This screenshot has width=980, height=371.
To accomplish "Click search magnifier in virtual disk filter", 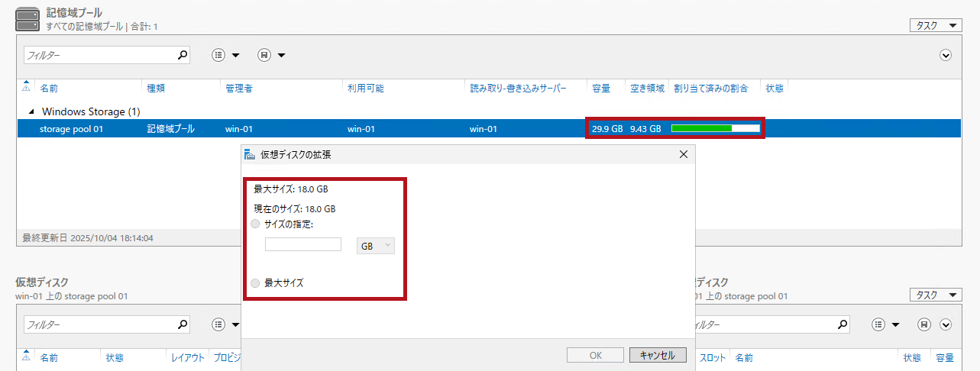I will point(182,325).
